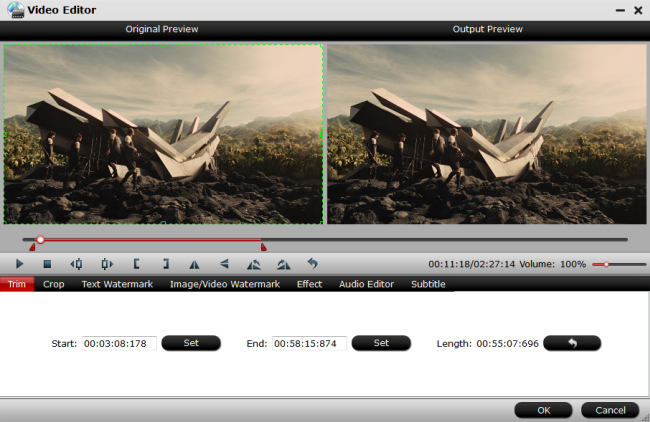The width and height of the screenshot is (650, 422).
Task: Mark trim end with right bracket icon
Action: pyautogui.click(x=166, y=264)
